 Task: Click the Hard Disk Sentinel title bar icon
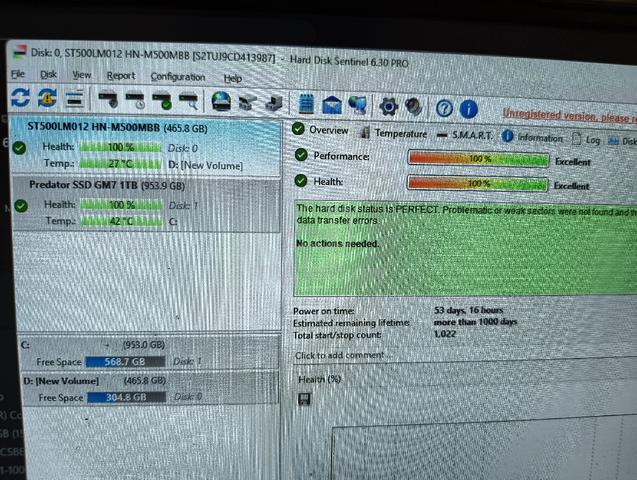point(20,52)
